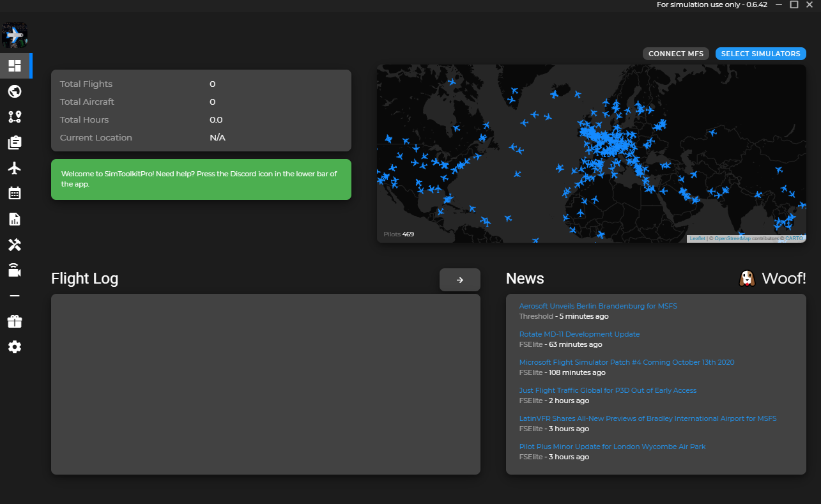Click the dog mascot icon beside Woof!
This screenshot has width=821, height=504.
click(747, 279)
